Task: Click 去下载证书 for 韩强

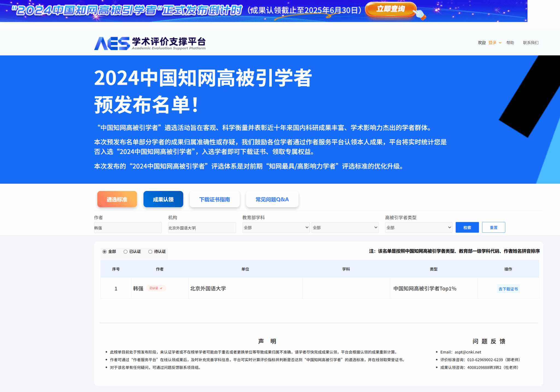Action: [508, 289]
